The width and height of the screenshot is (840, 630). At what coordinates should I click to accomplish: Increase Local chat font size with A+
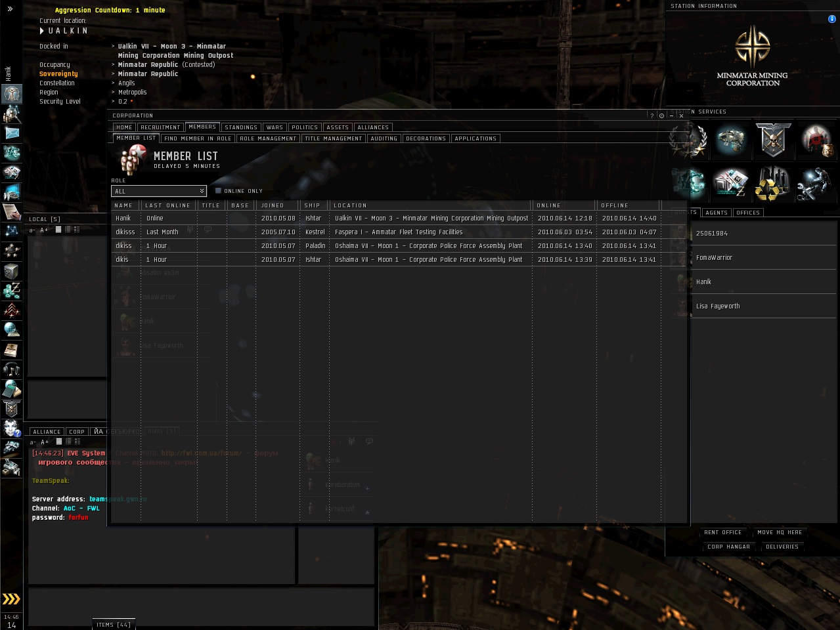pyautogui.click(x=44, y=230)
